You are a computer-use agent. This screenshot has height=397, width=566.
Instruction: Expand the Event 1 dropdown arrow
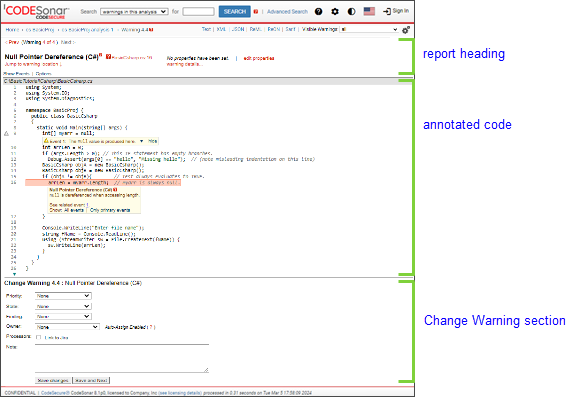pyautogui.click(x=142, y=141)
